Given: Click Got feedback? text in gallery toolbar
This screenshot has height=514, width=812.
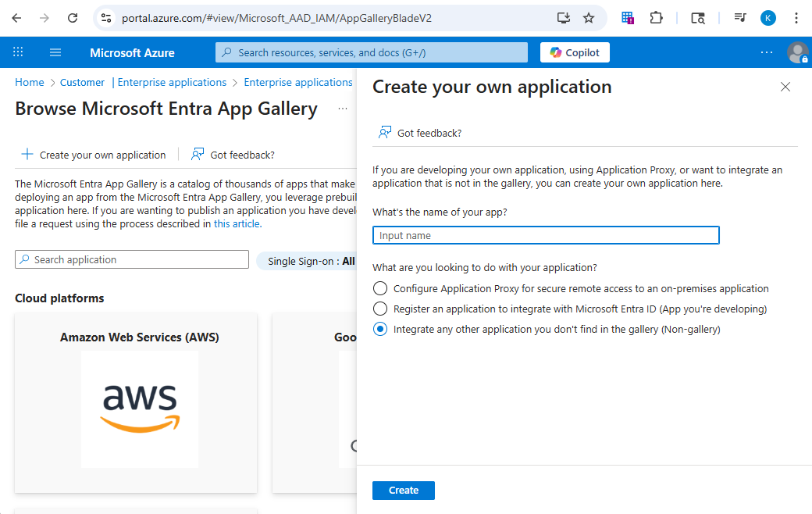Looking at the screenshot, I should 242,155.
